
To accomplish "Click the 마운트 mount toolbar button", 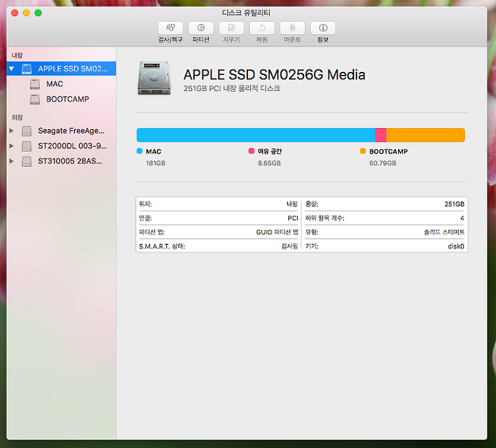I will 292,28.
